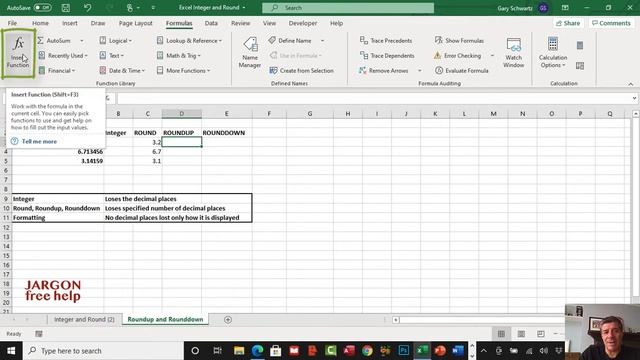Switch to the Home tab

(40, 23)
